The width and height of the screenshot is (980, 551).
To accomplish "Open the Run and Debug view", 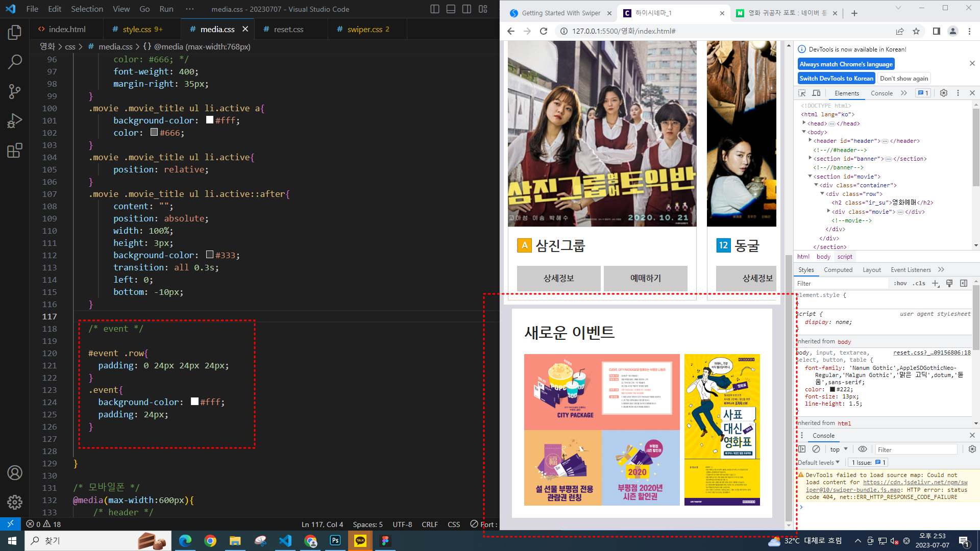I will [x=14, y=121].
